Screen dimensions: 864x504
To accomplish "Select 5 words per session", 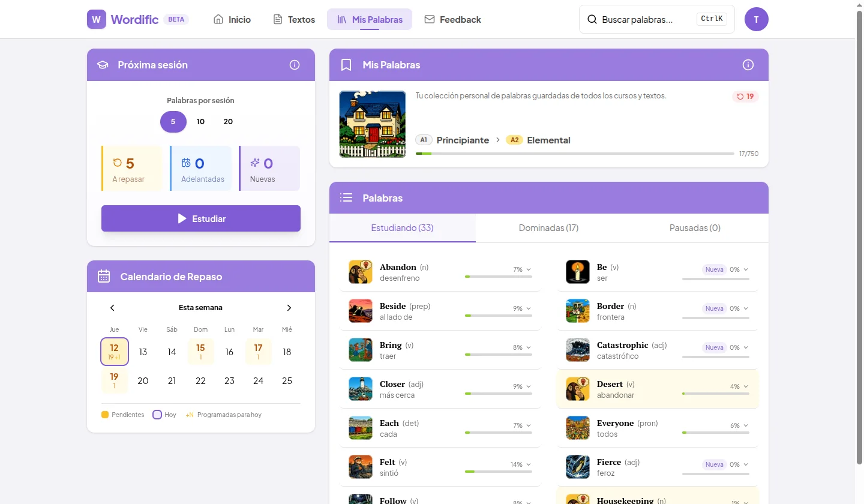I will (x=173, y=122).
